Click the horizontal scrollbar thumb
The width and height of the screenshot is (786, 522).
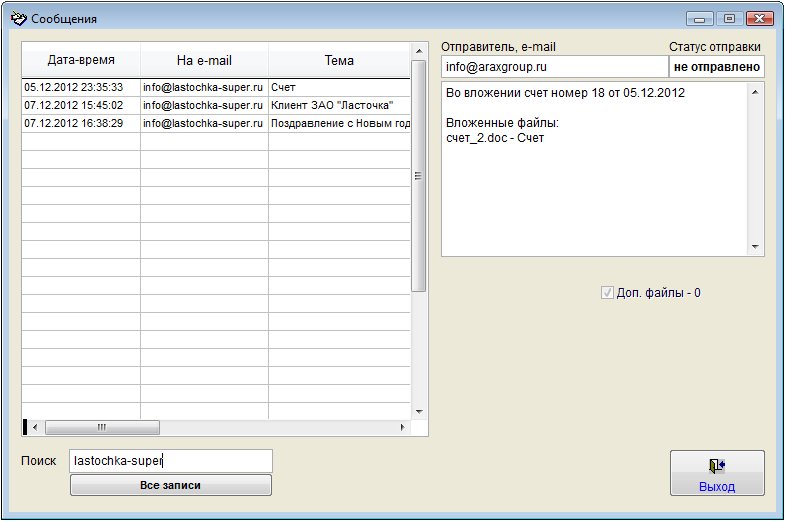(102, 427)
